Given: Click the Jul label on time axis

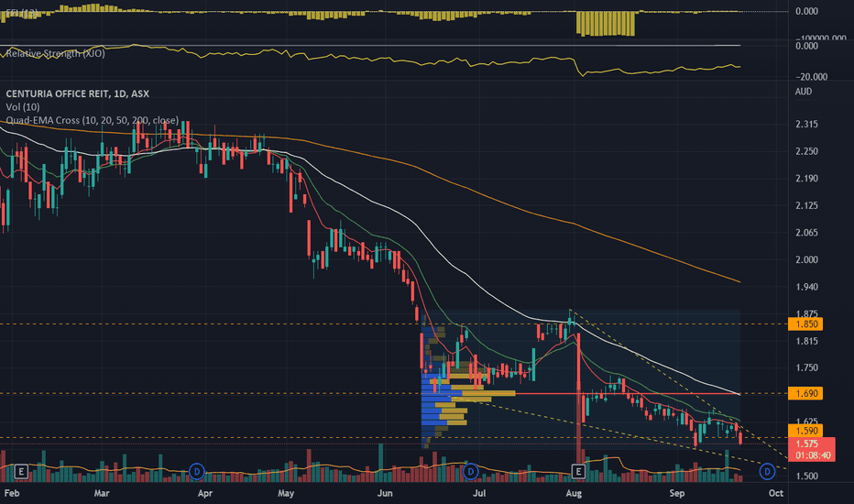Looking at the screenshot, I should pyautogui.click(x=479, y=493).
